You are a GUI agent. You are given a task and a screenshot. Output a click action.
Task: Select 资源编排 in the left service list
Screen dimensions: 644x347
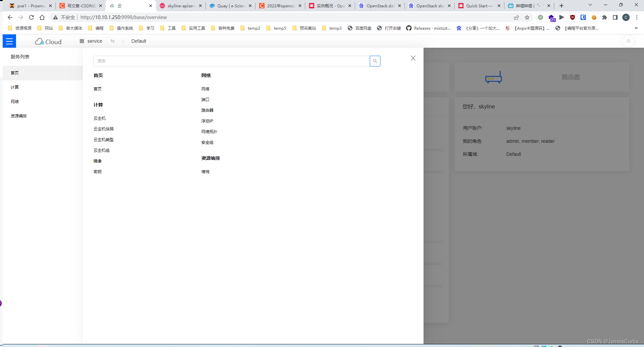[x=43, y=116]
